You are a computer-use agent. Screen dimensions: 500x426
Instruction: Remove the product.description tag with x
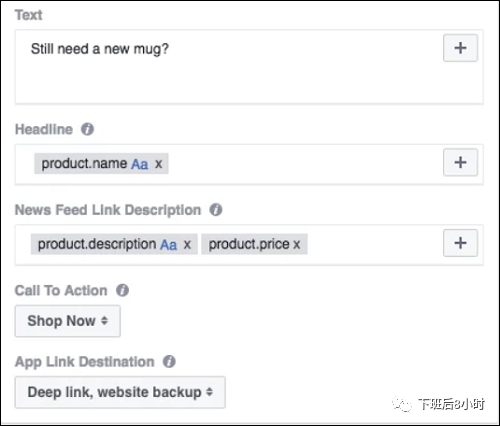(x=187, y=245)
